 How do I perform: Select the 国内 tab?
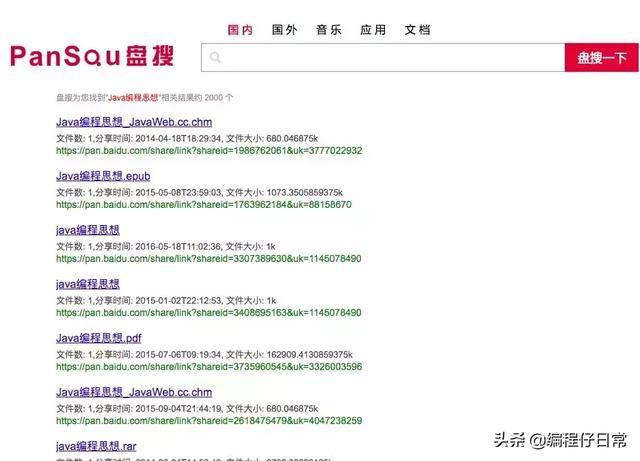click(x=240, y=30)
